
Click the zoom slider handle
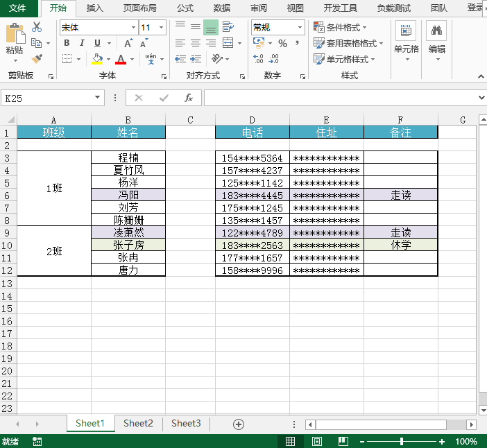point(402,441)
